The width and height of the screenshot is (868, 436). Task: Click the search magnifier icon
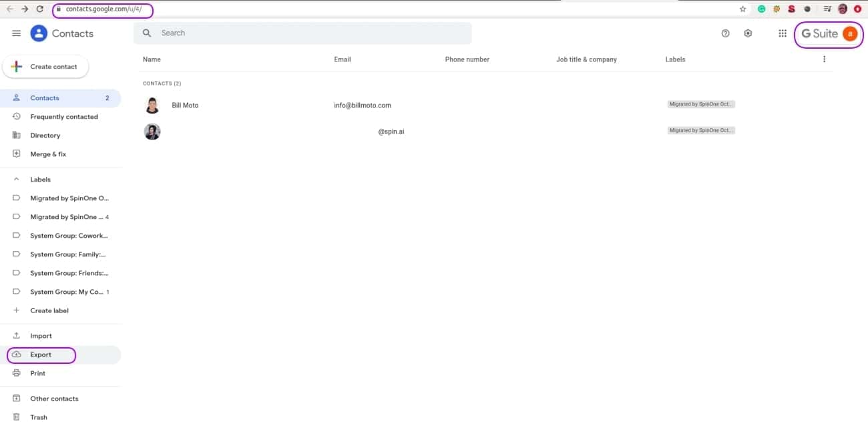pyautogui.click(x=147, y=33)
